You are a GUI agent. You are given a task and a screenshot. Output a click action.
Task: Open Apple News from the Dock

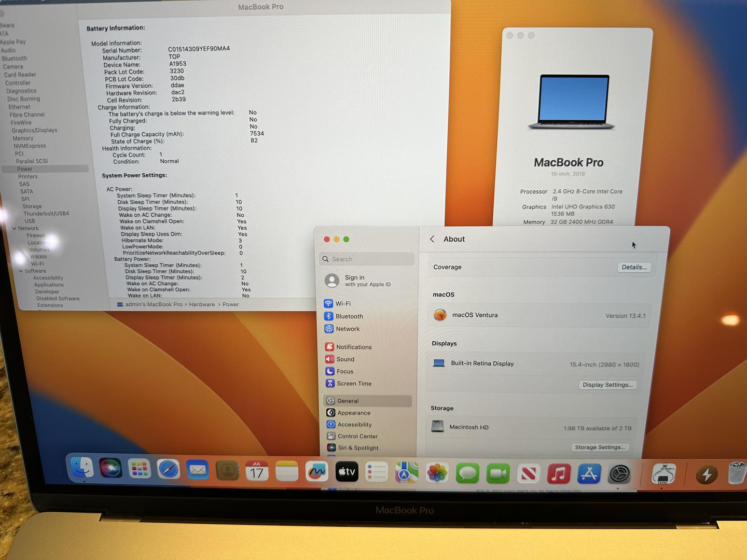pyautogui.click(x=528, y=474)
